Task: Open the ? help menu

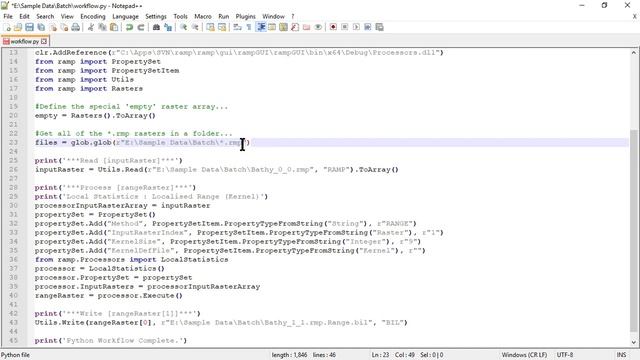Action: 292,16
